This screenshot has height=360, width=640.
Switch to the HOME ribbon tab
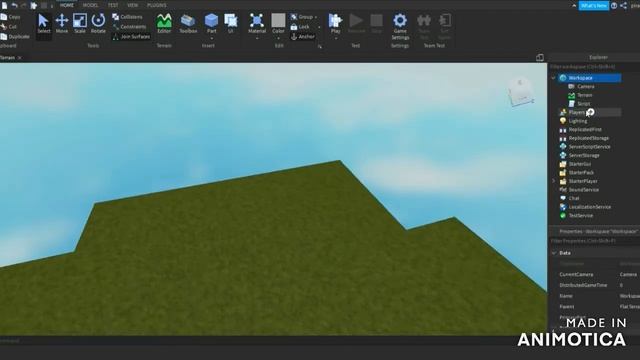(67, 5)
